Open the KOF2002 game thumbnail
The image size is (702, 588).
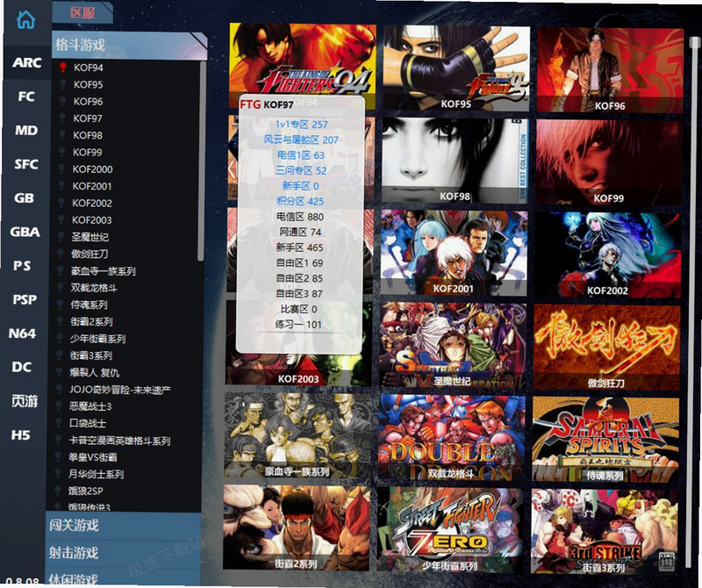(607, 255)
